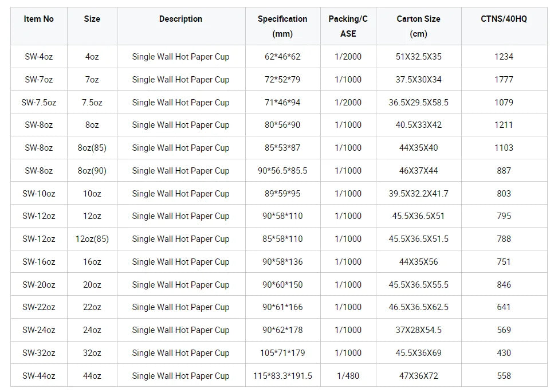The height and width of the screenshot is (392, 558).
Task: Select the "Specification (mm)" column header
Action: (282, 26)
